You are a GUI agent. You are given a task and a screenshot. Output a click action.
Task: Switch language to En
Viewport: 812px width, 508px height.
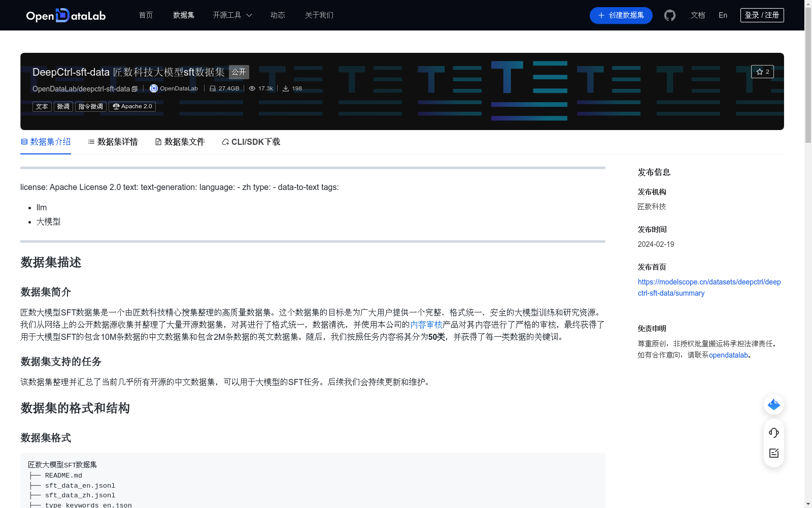tap(723, 15)
